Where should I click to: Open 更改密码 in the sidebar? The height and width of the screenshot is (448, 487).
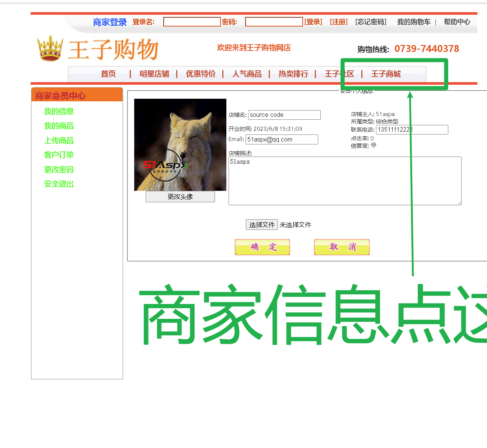pos(59,169)
